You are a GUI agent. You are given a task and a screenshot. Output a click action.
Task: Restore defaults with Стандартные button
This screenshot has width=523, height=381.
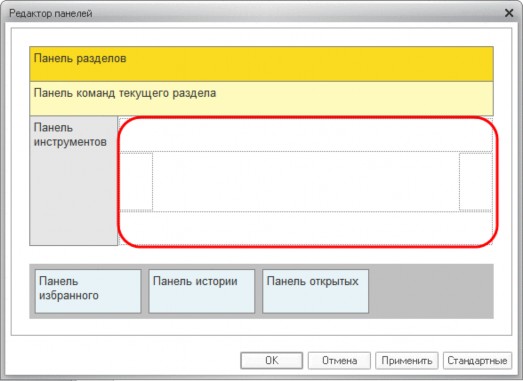477,361
